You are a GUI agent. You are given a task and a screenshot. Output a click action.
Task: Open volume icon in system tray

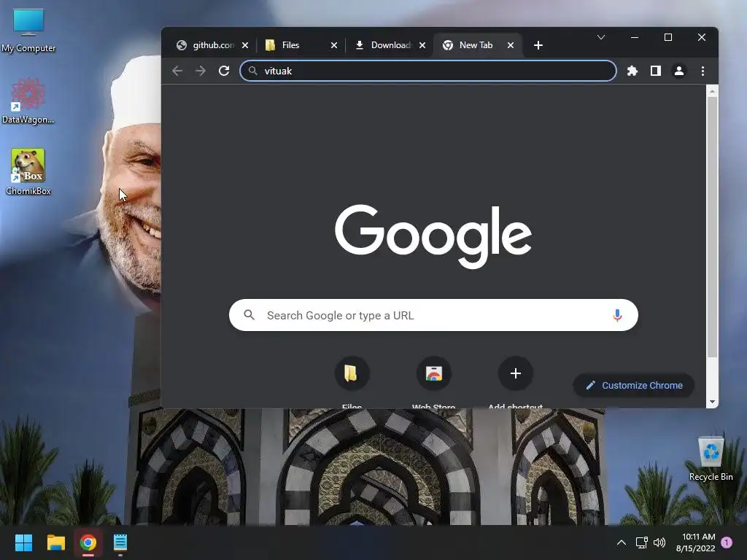(659, 542)
